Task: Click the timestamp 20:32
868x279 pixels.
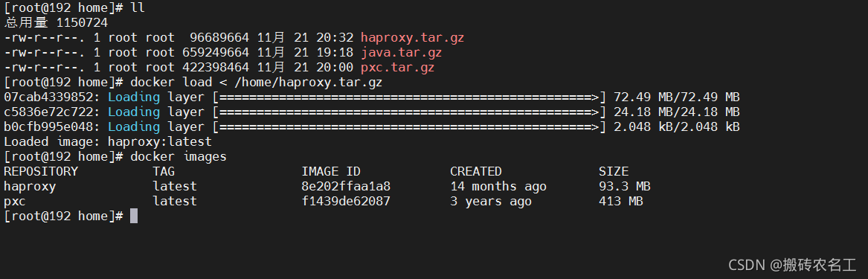Action: point(335,38)
